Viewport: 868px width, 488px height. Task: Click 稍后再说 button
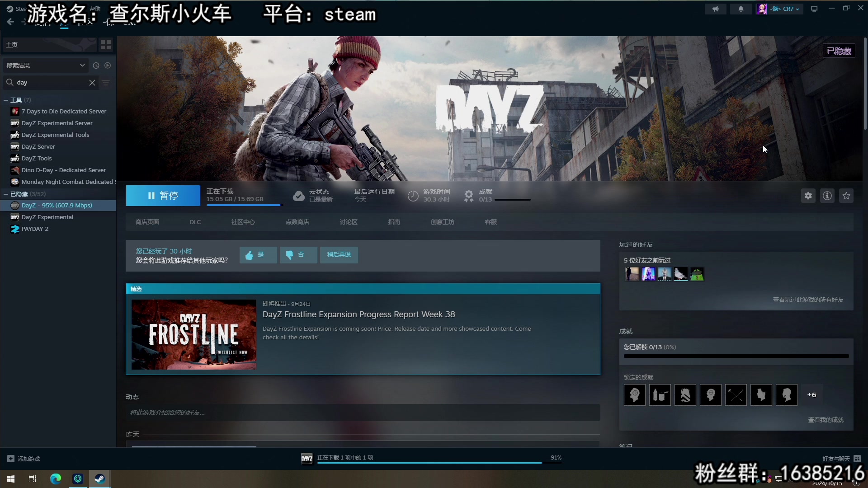pyautogui.click(x=339, y=255)
